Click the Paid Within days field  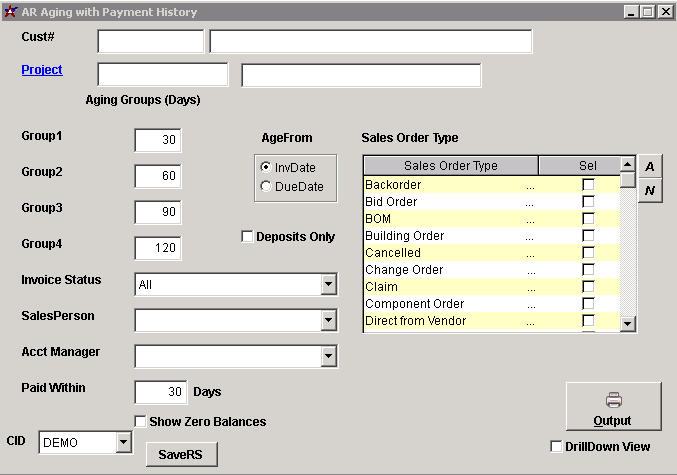click(158, 392)
